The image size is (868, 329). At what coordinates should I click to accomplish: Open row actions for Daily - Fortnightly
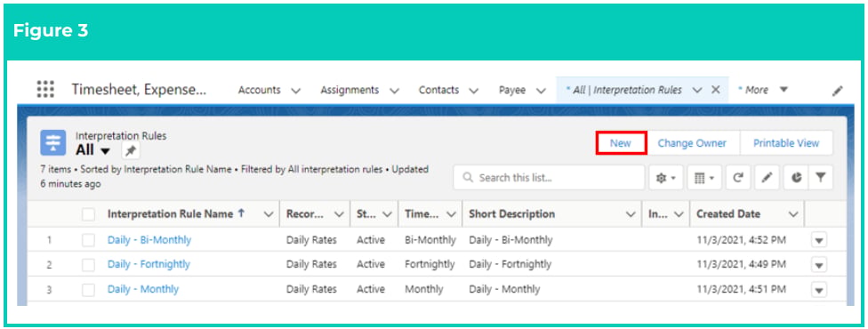pyautogui.click(x=819, y=265)
